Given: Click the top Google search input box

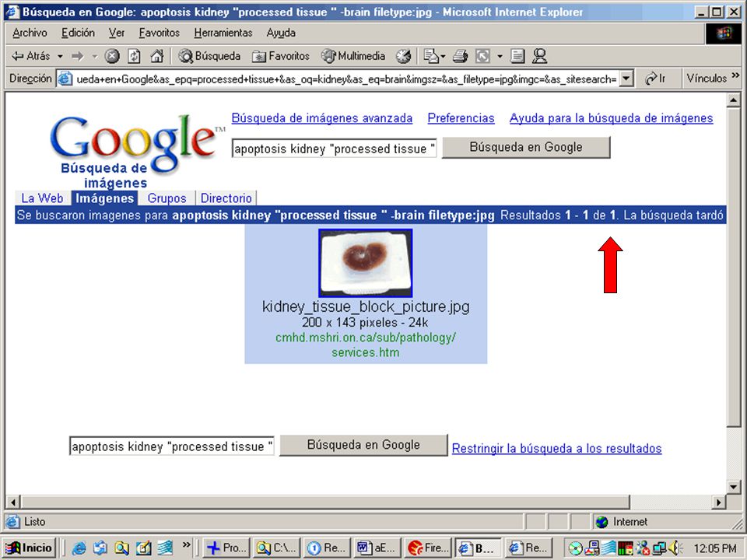Looking at the screenshot, I should (x=334, y=149).
